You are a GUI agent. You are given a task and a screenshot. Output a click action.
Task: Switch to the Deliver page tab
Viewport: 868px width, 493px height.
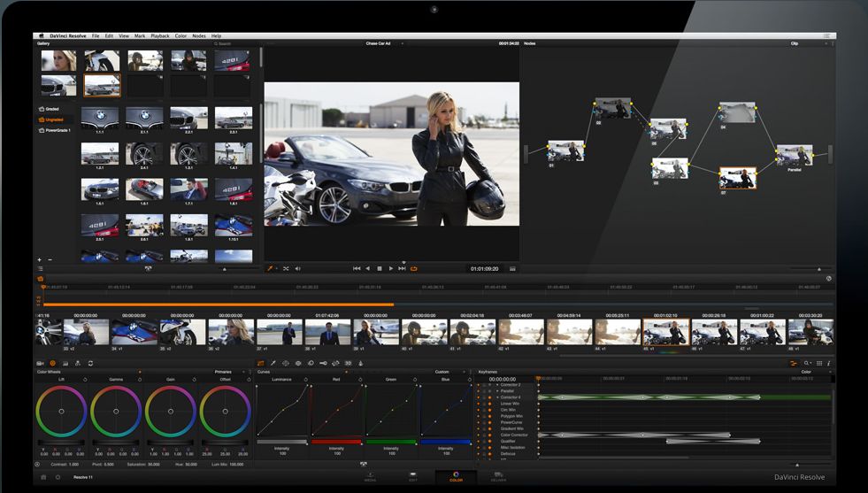[x=499, y=476]
